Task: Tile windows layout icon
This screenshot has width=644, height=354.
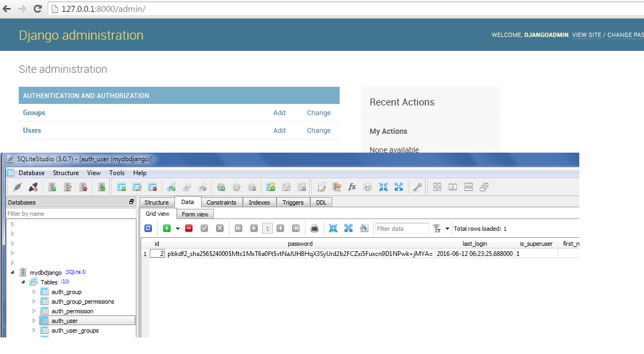Action: tap(437, 187)
